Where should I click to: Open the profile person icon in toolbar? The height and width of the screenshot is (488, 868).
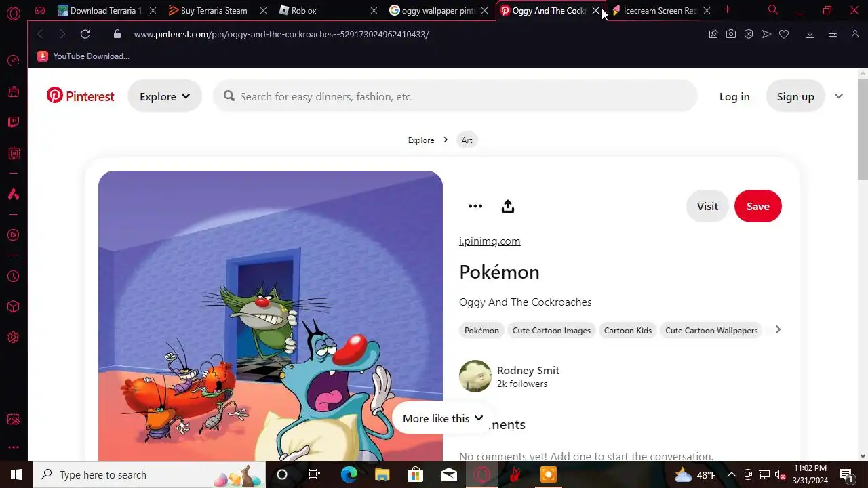[854, 34]
